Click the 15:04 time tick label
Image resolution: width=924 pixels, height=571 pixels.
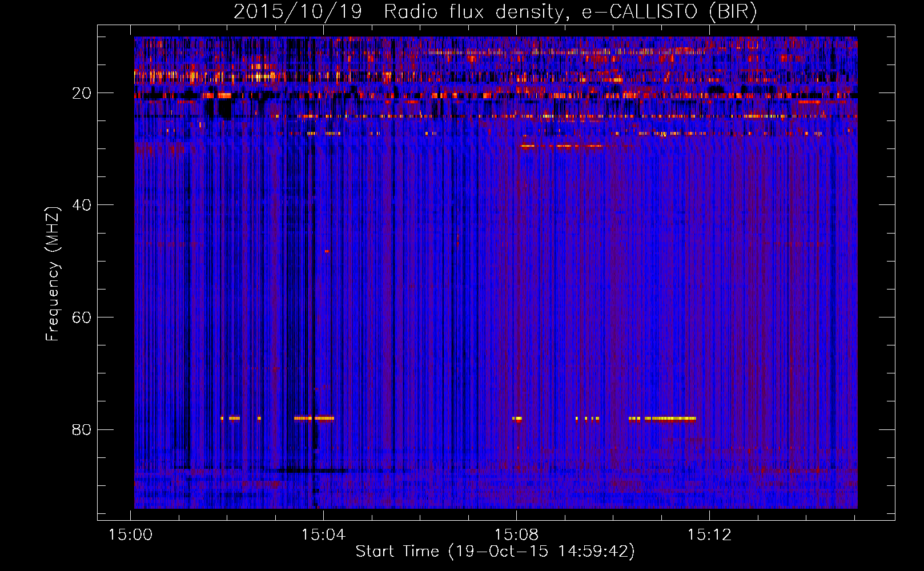point(324,535)
